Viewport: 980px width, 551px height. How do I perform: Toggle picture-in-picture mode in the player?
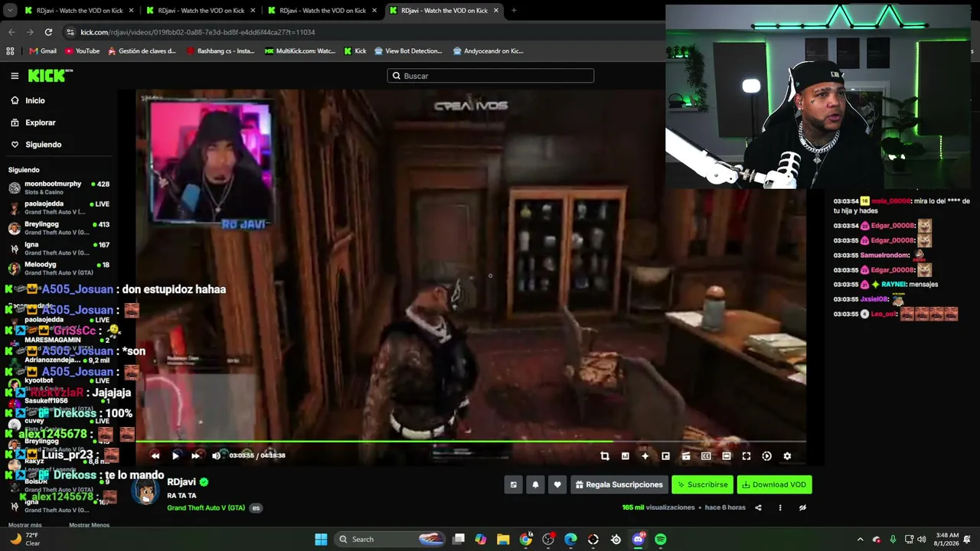[x=665, y=456]
